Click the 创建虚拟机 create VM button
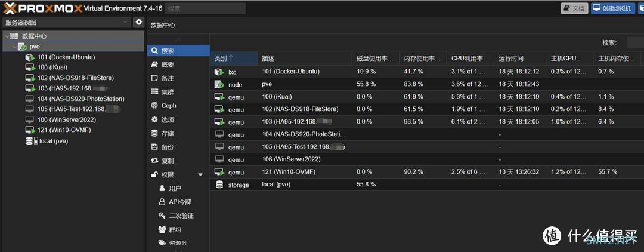The image size is (644, 252). (x=613, y=8)
